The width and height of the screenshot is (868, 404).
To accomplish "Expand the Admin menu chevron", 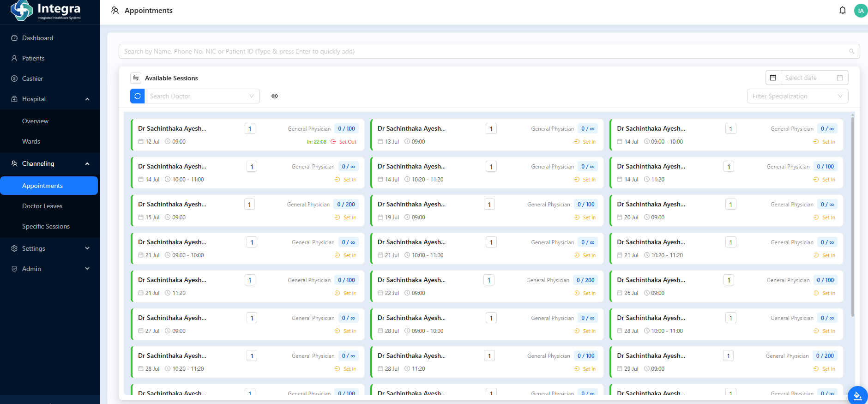I will (87, 269).
